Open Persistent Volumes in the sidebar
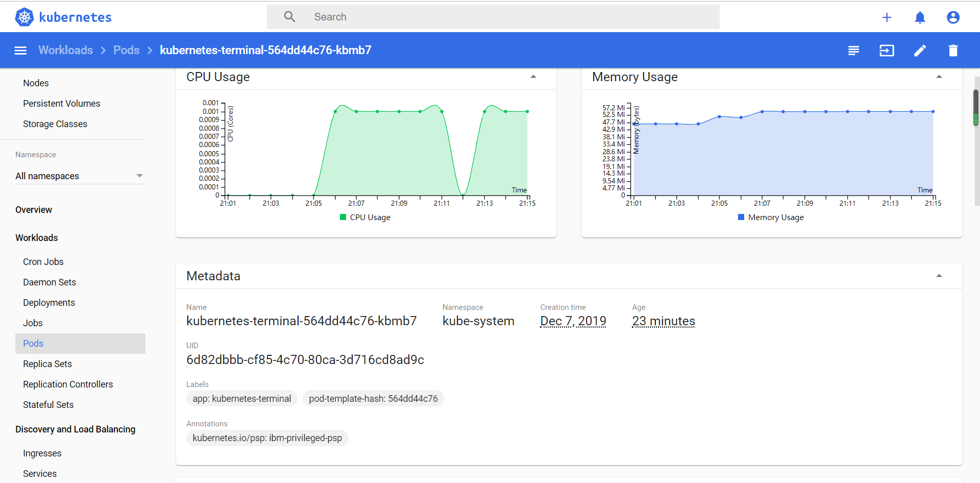This screenshot has height=483, width=980. point(62,103)
